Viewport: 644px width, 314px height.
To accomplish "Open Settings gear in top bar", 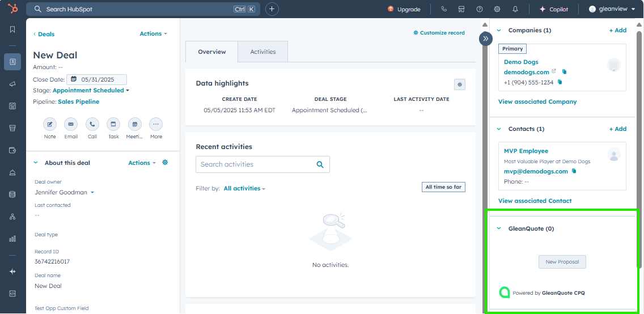I will (x=497, y=9).
